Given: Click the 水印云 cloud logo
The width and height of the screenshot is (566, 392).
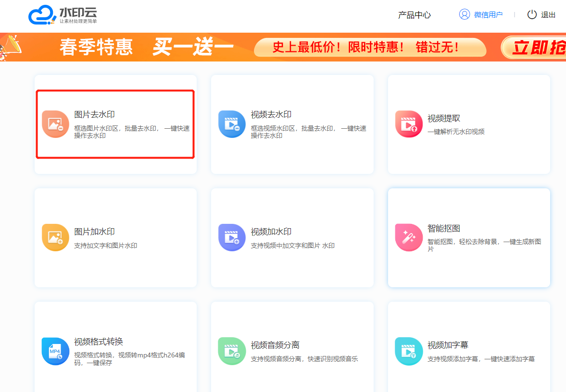Looking at the screenshot, I should [x=42, y=15].
